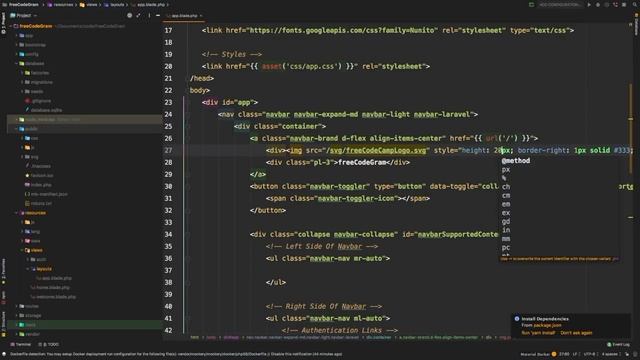
Task: Click the .gitignore file icon in database folder
Action: tap(28, 101)
